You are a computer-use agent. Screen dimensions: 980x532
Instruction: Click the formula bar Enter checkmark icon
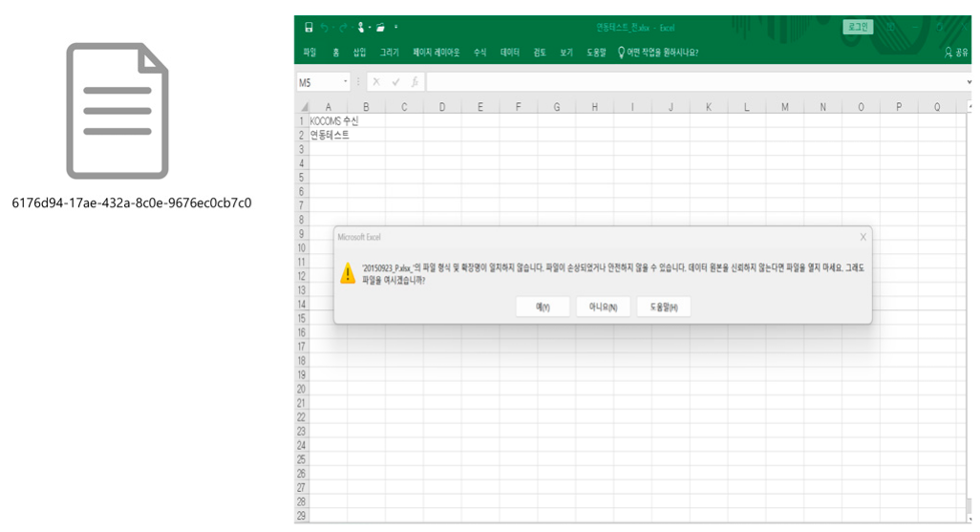pyautogui.click(x=395, y=83)
